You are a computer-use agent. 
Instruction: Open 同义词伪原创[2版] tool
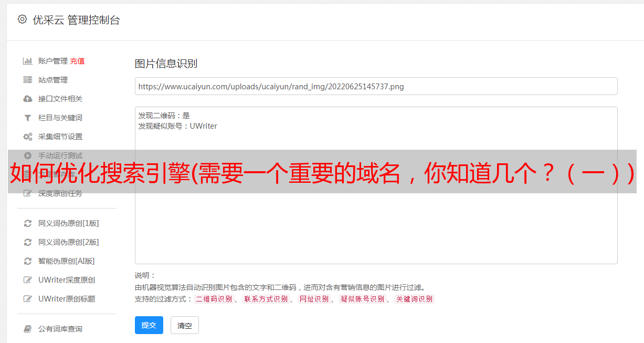69,242
